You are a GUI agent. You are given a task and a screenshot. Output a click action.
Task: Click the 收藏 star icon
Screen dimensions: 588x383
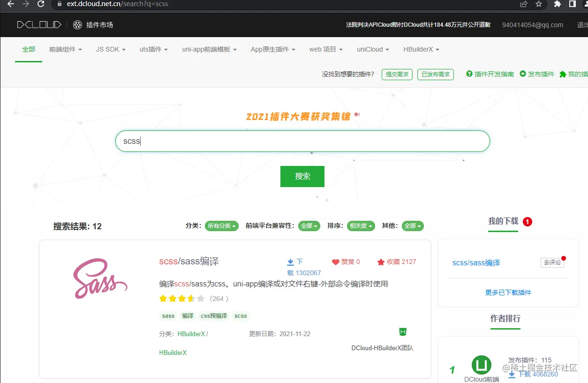click(381, 262)
